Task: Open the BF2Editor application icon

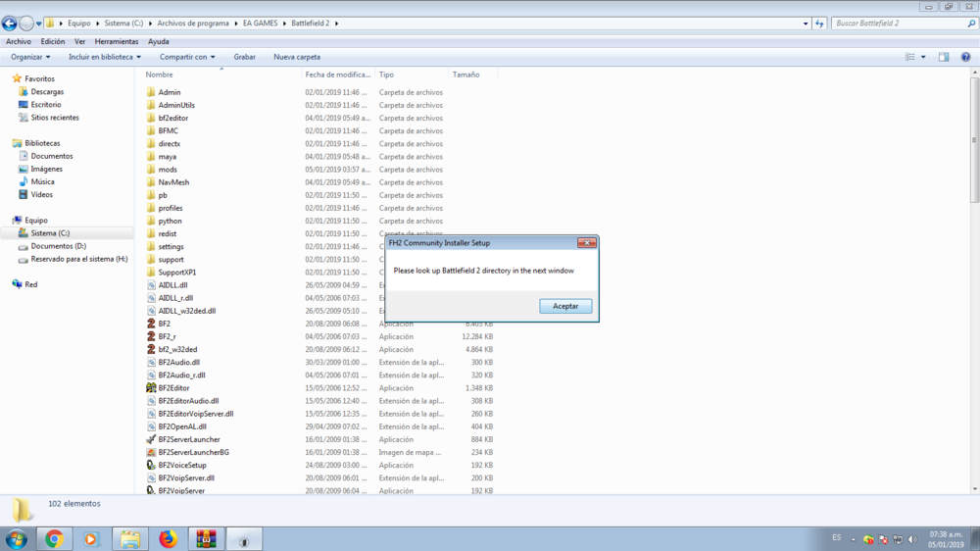Action: coord(151,388)
